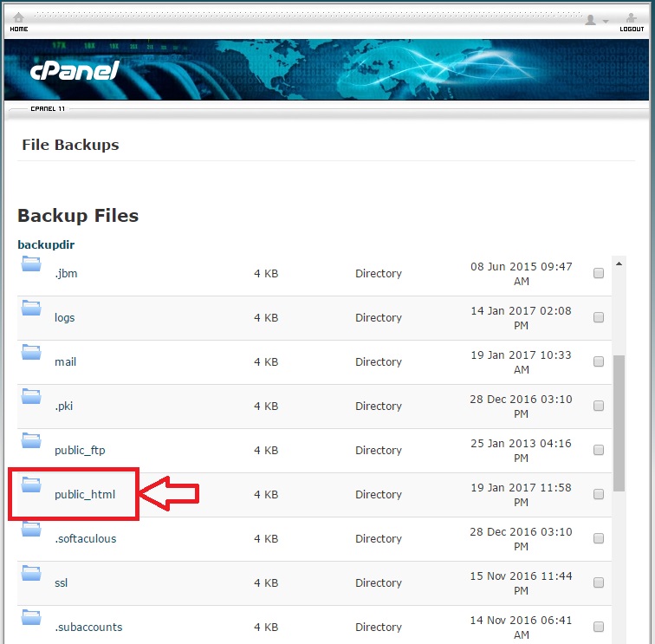The image size is (655, 644).
Task: Click the date 25 Jan 2013 04:16 PM
Action: click(521, 451)
